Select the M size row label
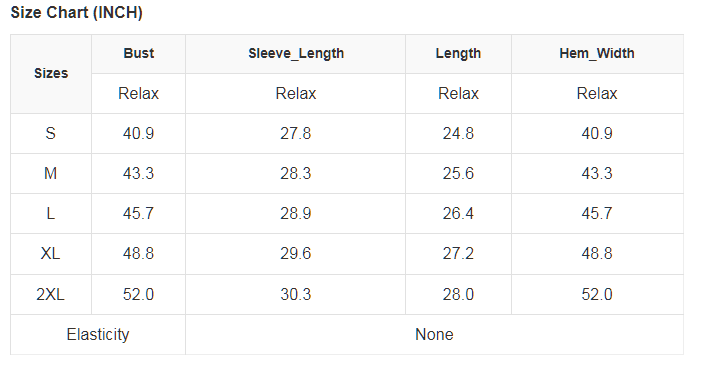The height and width of the screenshot is (365, 707). click(x=51, y=173)
